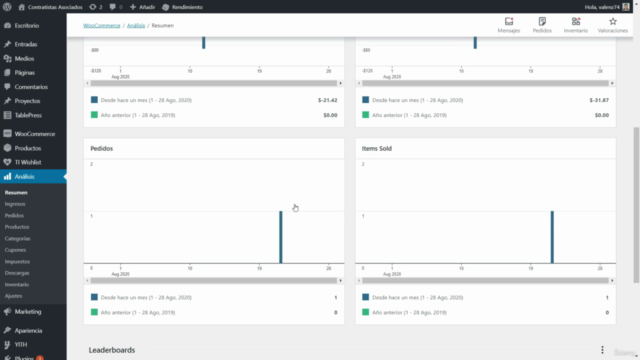Click the Medios media icon
640x360 pixels.
[x=7, y=58]
